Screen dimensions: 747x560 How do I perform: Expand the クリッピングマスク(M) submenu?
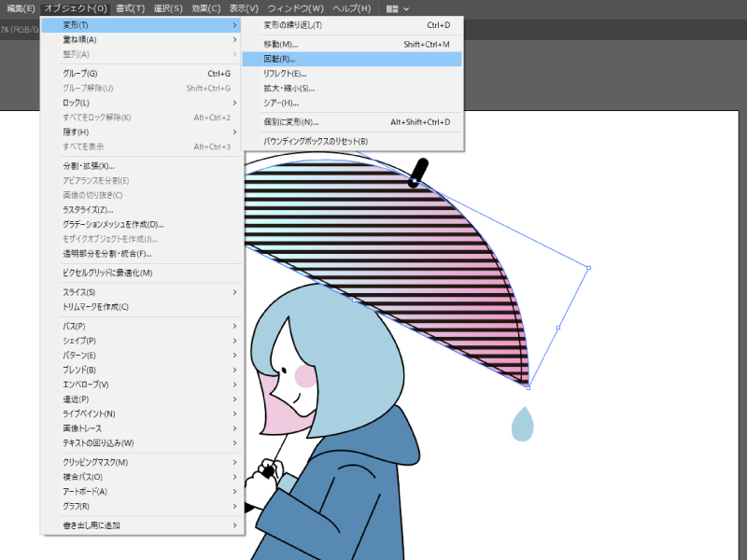pos(95,462)
